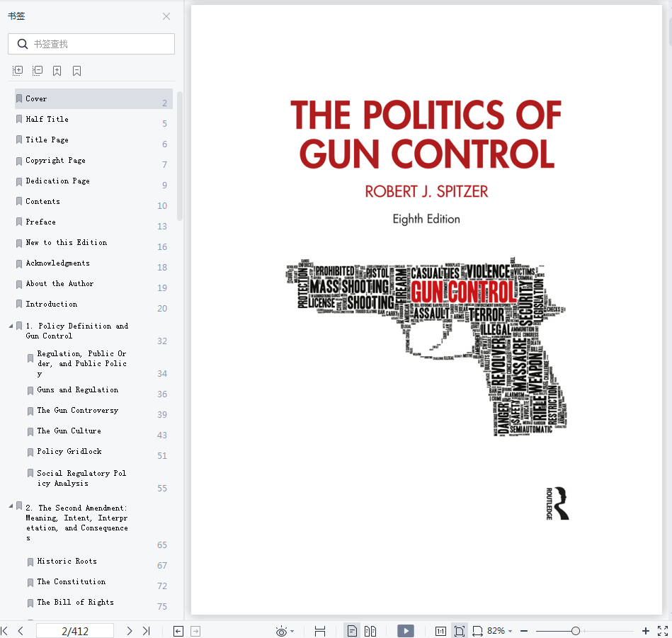The height and width of the screenshot is (638, 672).
Task: Add a new bookmark with the plus-bookmark icon
Action: pos(57,71)
